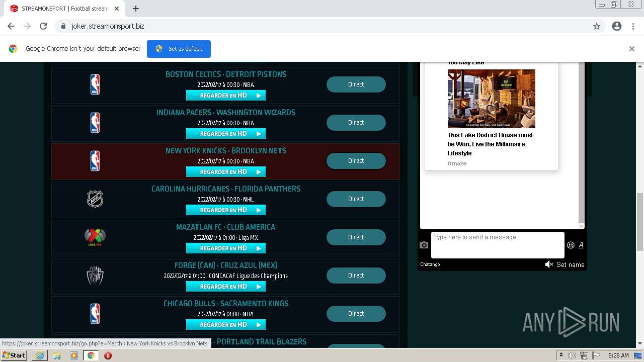Click NBA logo for Chicago Bulls match
Image resolution: width=644 pixels, height=362 pixels.
point(95,314)
